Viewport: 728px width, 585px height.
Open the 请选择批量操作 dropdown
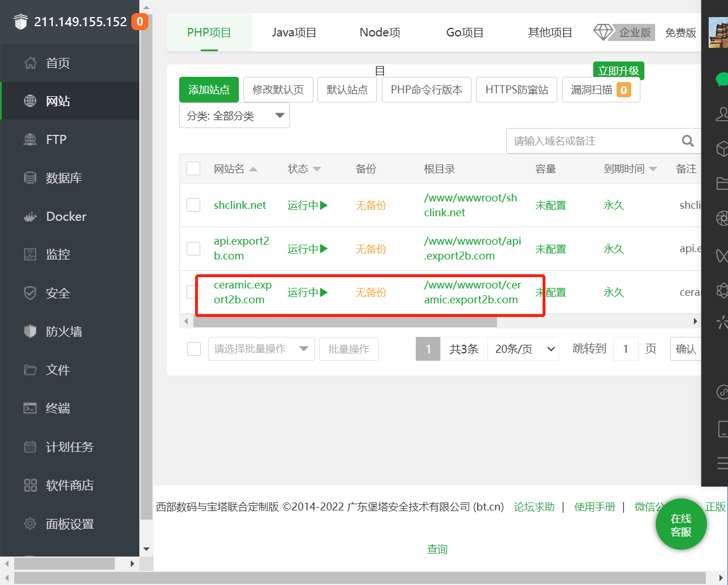click(x=261, y=349)
